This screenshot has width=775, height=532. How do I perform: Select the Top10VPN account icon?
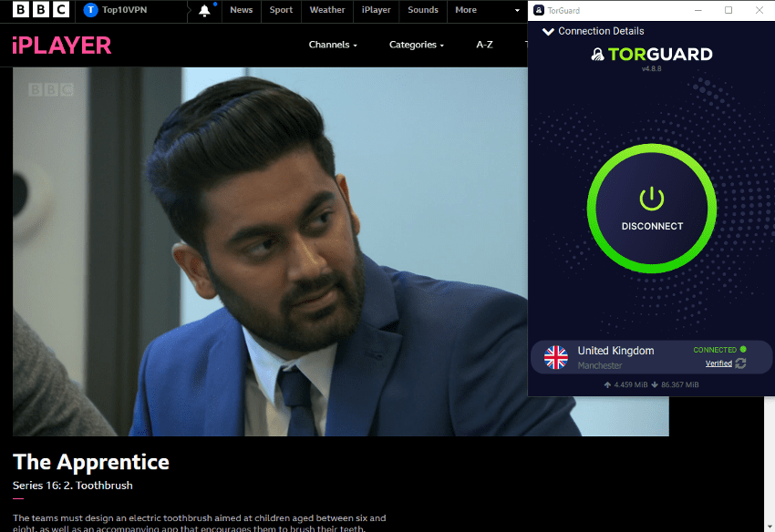(89, 10)
